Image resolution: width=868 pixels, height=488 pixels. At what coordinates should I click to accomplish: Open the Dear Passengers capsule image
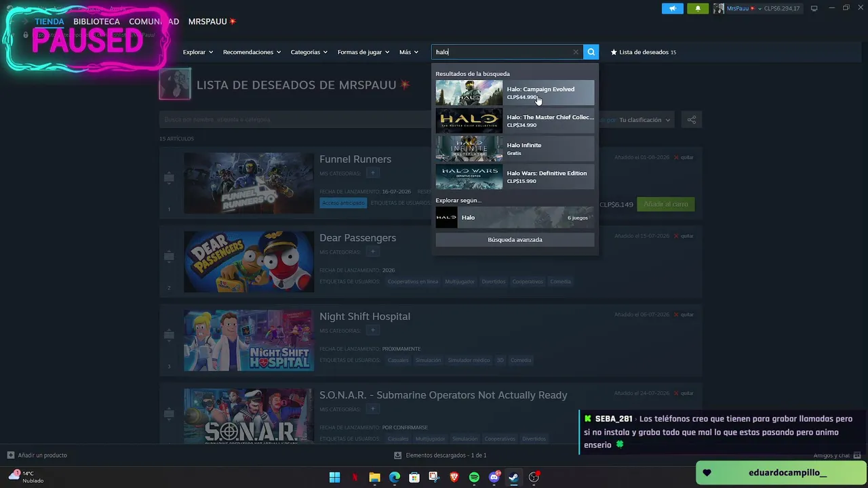pos(249,262)
